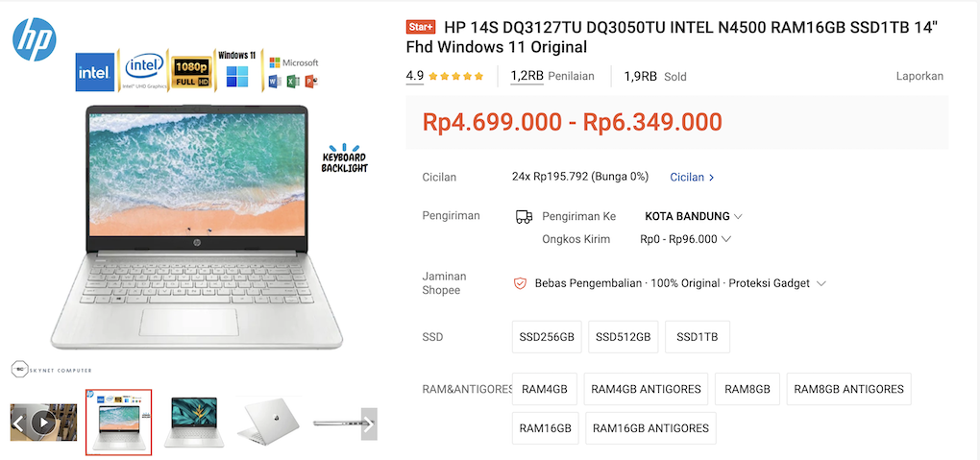The width and height of the screenshot is (980, 460).
Task: Play the product video thumbnail
Action: [43, 423]
